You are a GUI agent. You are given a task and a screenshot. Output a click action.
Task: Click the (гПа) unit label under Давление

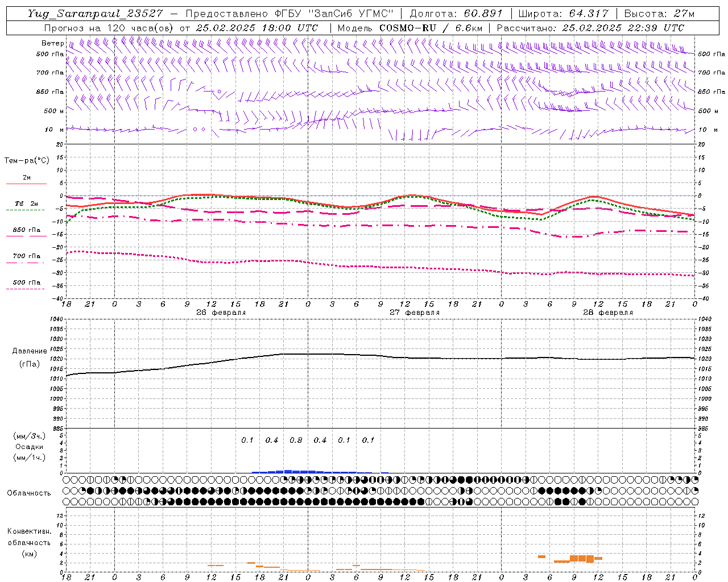(30, 364)
